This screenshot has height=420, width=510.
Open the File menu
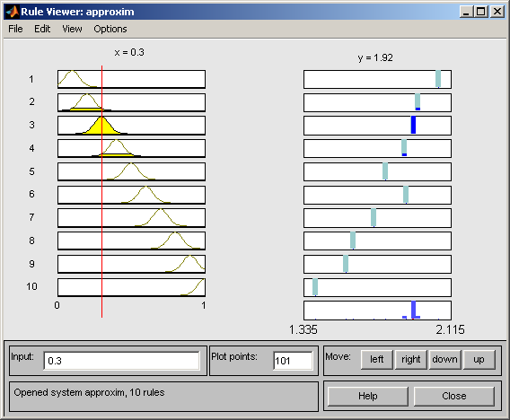(15, 29)
